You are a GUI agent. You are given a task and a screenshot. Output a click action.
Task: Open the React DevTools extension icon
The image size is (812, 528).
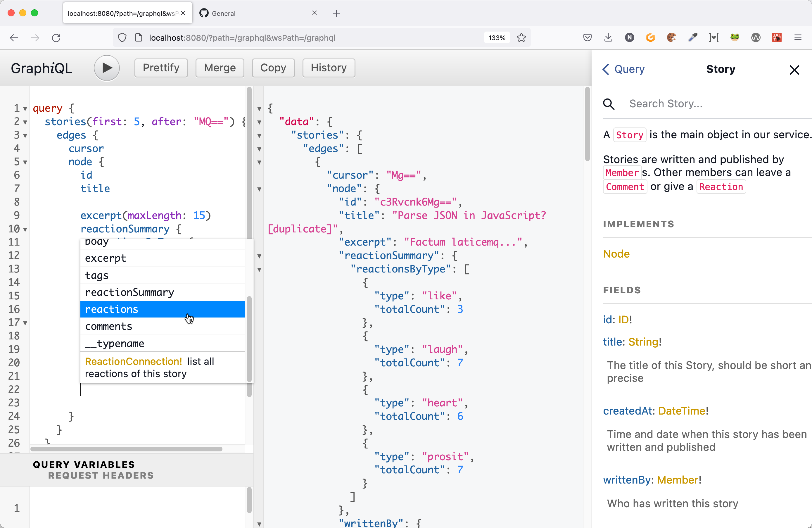[x=777, y=37]
